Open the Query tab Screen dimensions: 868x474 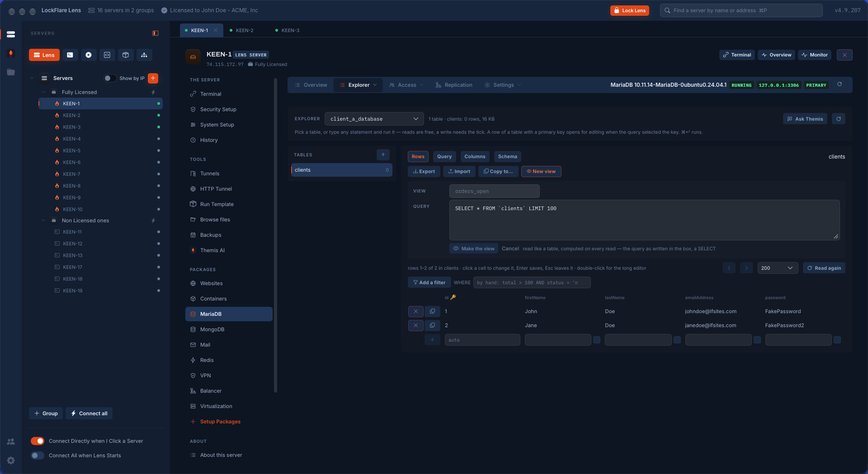(444, 156)
